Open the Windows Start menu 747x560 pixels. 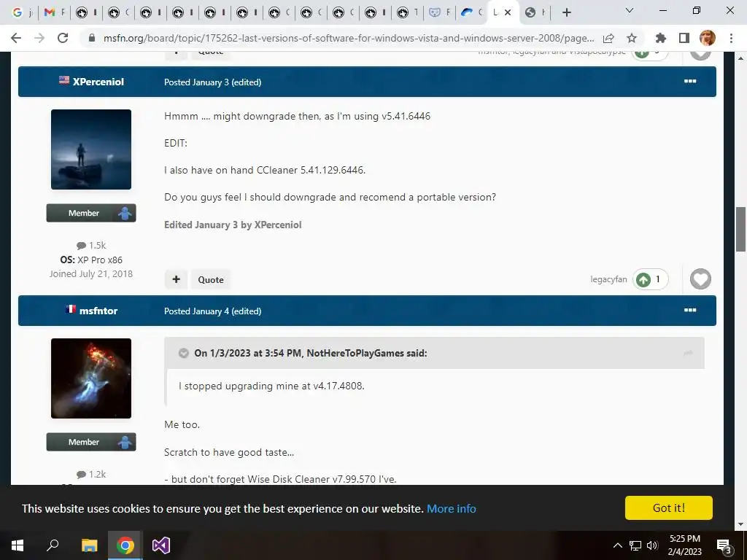pos(18,545)
